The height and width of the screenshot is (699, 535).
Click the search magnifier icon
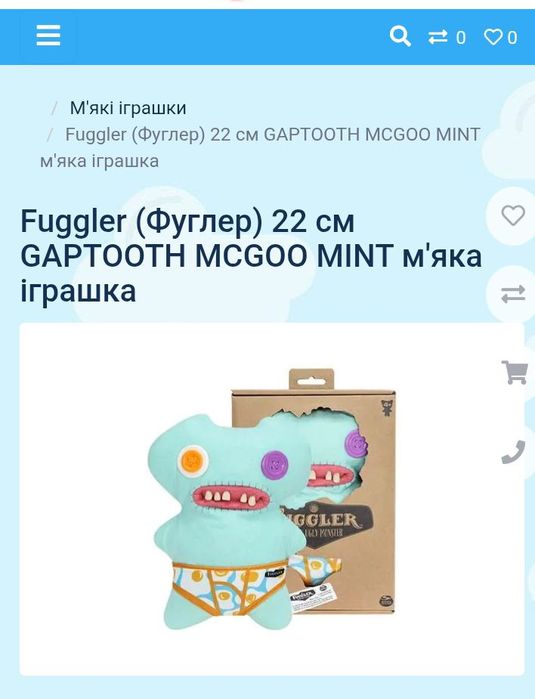pyautogui.click(x=400, y=36)
